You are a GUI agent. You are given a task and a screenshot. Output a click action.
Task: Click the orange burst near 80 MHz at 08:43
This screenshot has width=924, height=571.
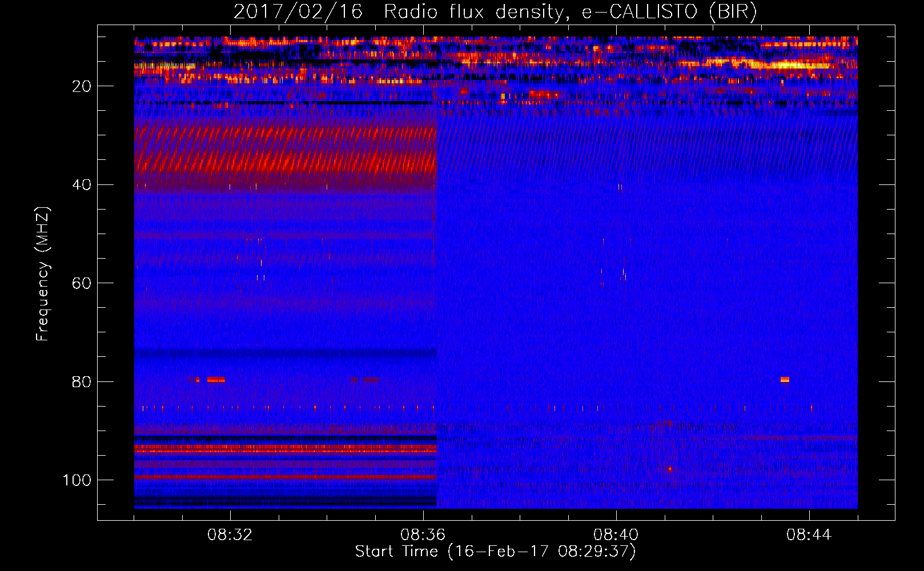785,380
